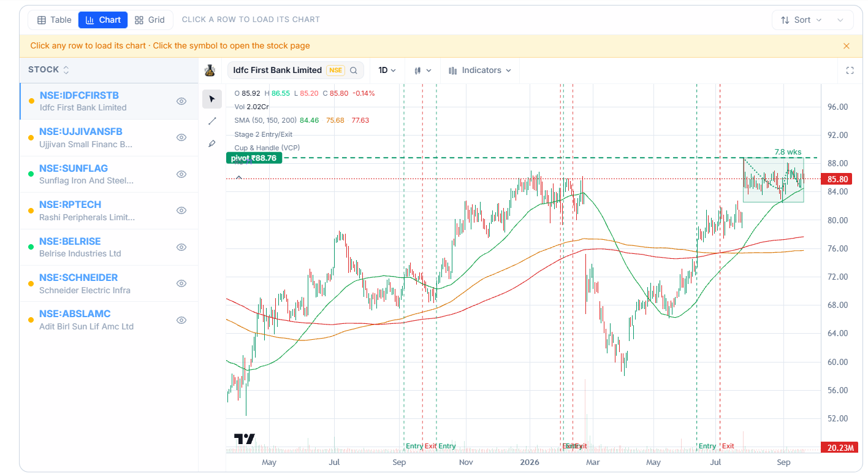
Task: Collapse the chart indicator legend
Action: tap(239, 177)
